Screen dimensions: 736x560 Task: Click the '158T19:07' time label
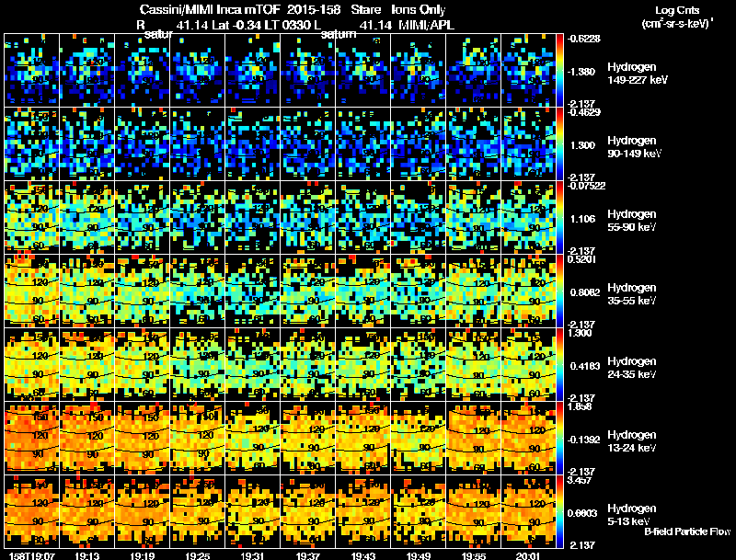point(31,555)
